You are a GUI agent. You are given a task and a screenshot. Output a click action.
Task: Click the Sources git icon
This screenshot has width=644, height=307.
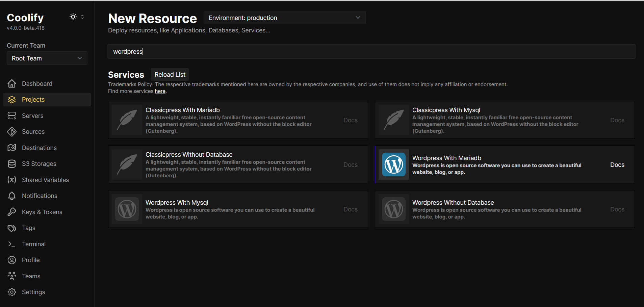click(x=12, y=132)
